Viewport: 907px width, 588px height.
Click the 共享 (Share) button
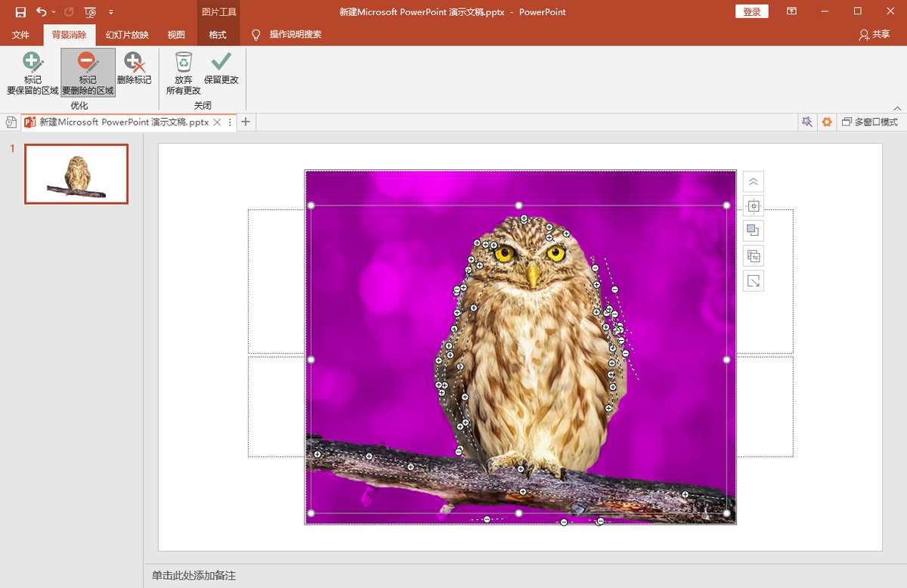click(874, 35)
